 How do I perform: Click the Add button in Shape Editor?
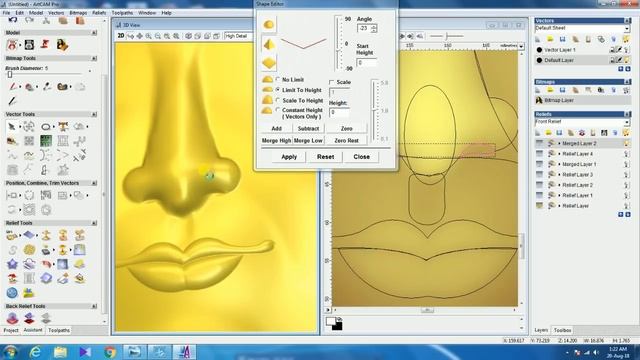tap(276, 129)
